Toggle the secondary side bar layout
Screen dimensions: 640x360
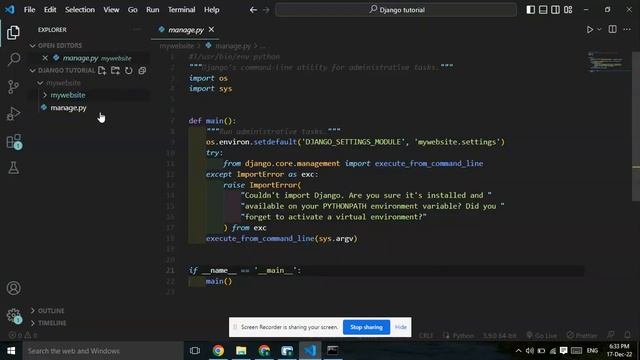click(x=556, y=9)
